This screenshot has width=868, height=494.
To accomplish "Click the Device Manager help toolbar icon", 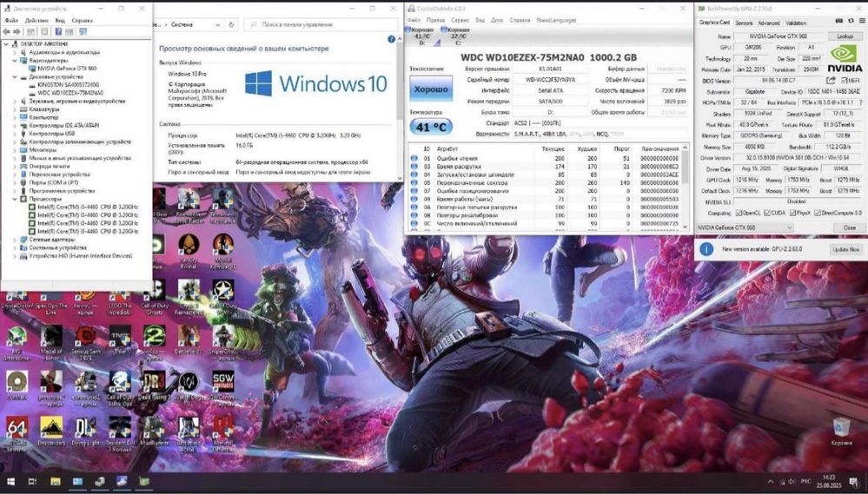I will (x=58, y=31).
